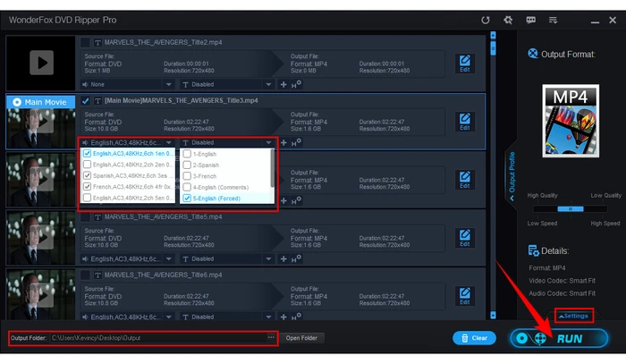
Task: Select the Main Movie label tag
Action: 41,102
